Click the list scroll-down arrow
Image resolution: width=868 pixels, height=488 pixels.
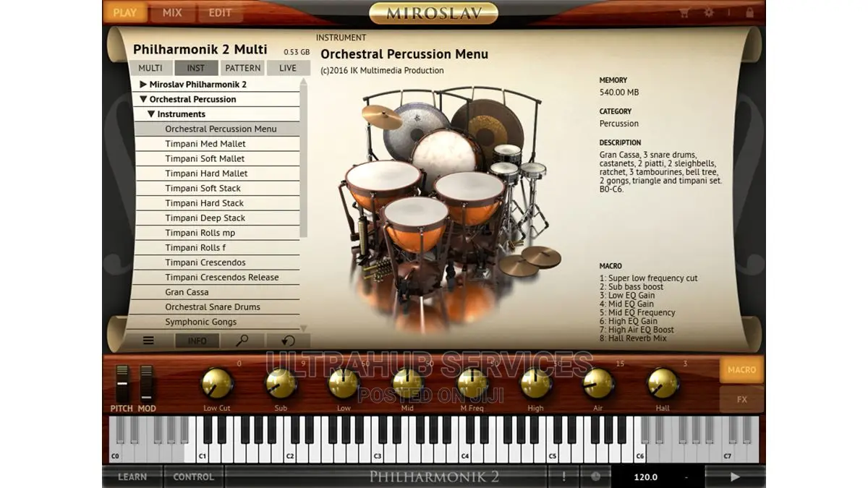tap(304, 328)
